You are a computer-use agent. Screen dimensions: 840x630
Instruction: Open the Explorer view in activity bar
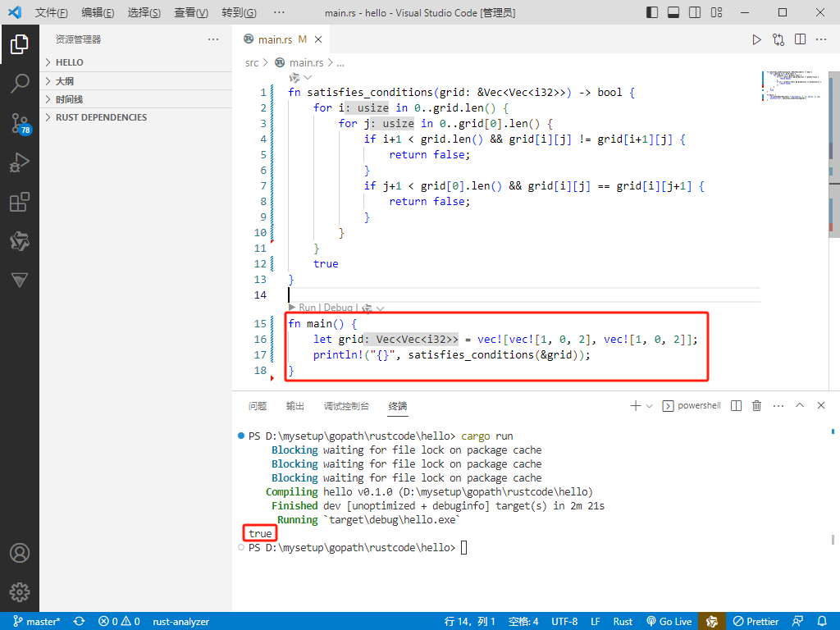coord(20,44)
